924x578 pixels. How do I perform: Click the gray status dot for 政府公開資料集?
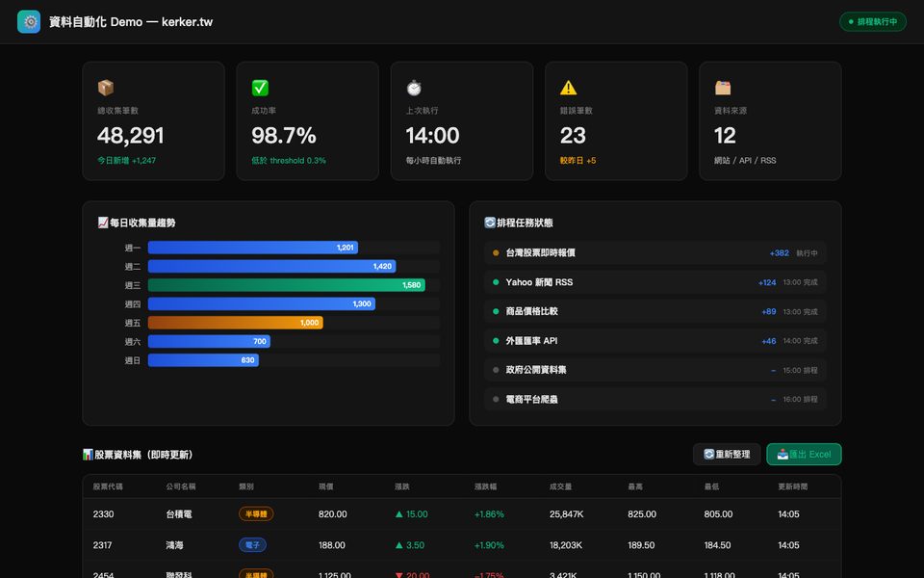pos(496,370)
